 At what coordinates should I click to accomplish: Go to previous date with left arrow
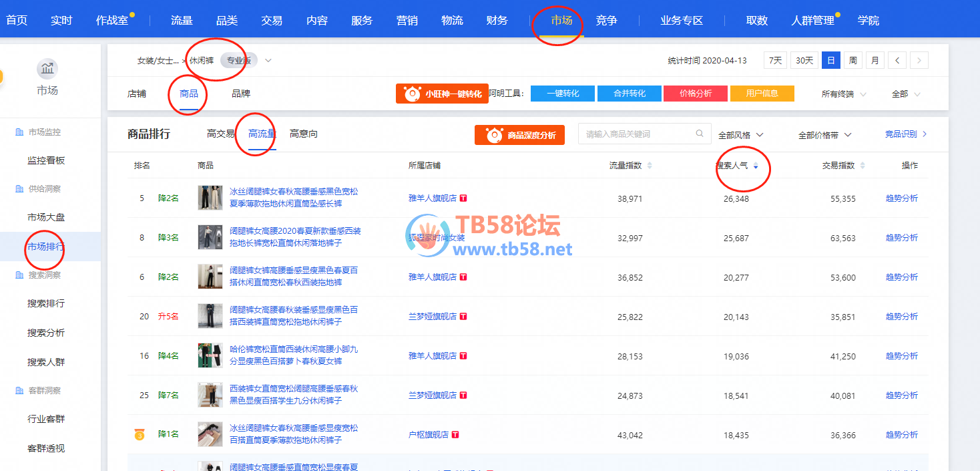point(897,60)
